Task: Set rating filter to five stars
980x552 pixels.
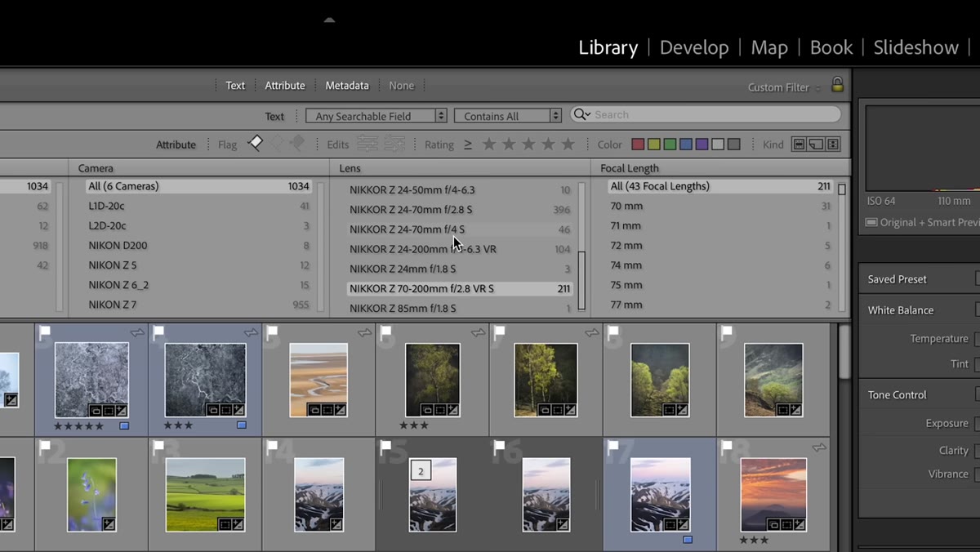Action: pos(568,144)
